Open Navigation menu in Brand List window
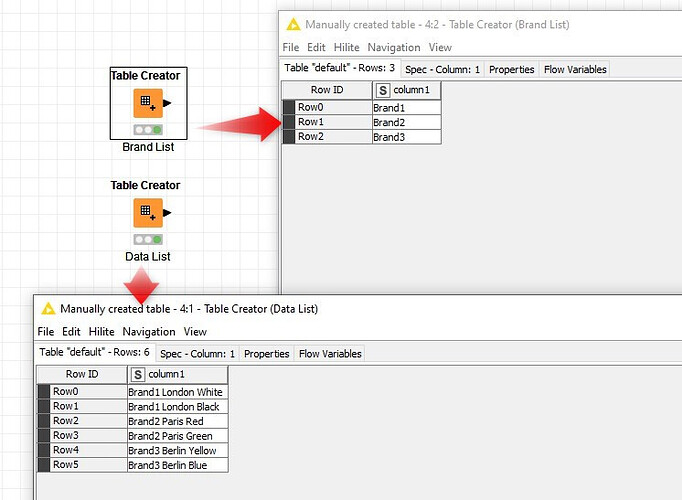Screen dimensions: 682x500 pos(394,47)
